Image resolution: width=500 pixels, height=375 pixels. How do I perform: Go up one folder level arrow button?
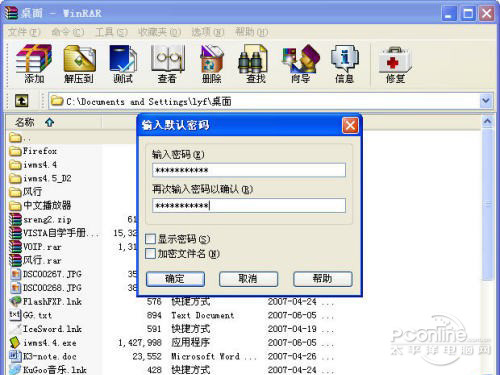pyautogui.click(x=21, y=101)
